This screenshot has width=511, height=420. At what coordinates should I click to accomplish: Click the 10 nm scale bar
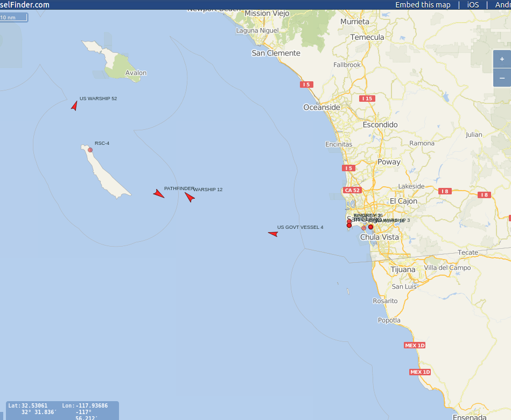tap(13, 18)
